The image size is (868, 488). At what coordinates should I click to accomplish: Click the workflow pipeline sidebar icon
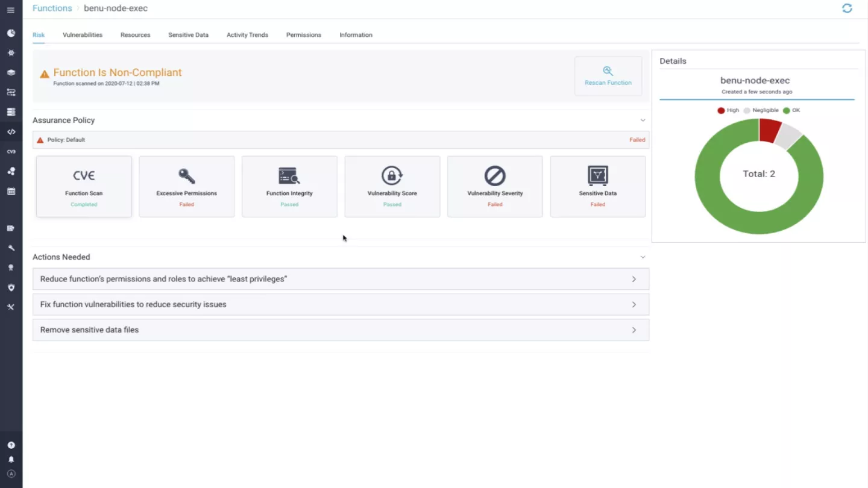pos(11,92)
